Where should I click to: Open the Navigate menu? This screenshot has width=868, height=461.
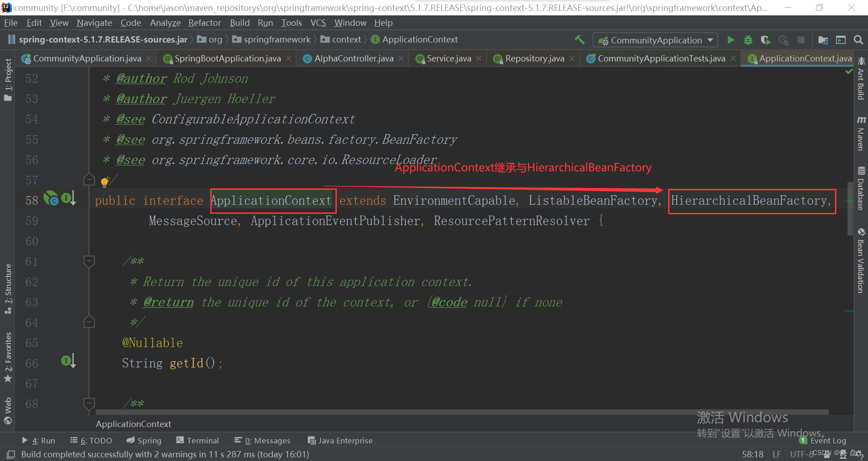click(x=94, y=23)
